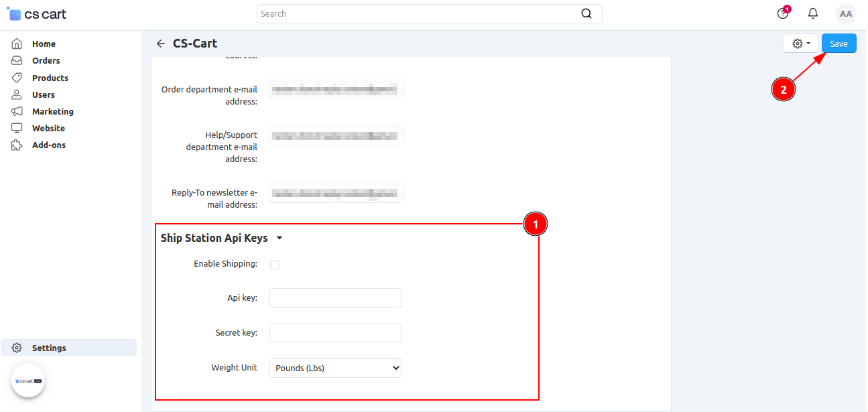Click the Website monitor icon
Viewport: 868px width, 412px height.
pos(17,128)
